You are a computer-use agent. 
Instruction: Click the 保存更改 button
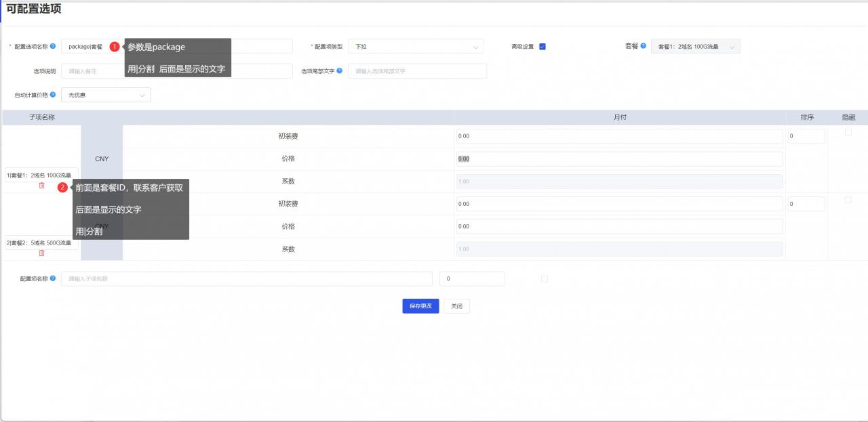pyautogui.click(x=420, y=306)
